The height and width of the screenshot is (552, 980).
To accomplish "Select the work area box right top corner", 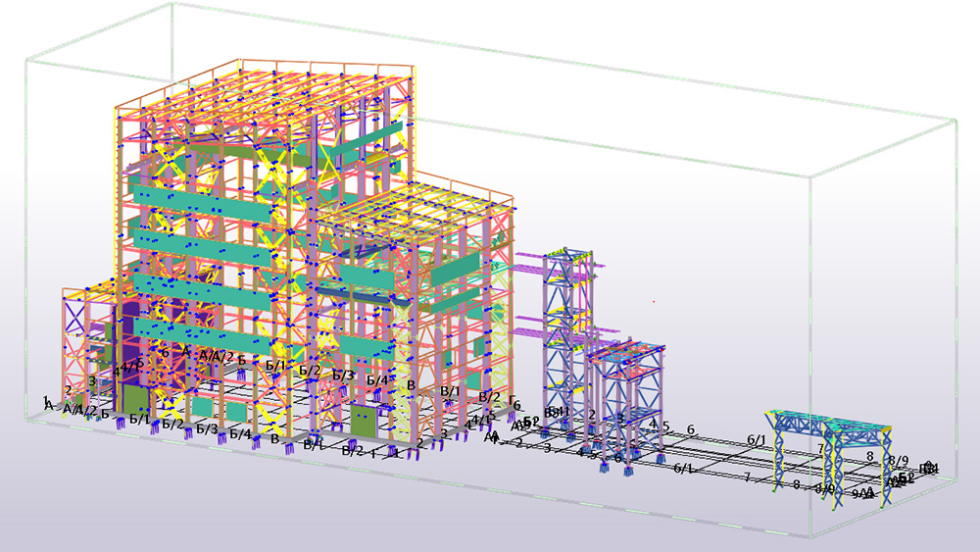I will pos(955,121).
